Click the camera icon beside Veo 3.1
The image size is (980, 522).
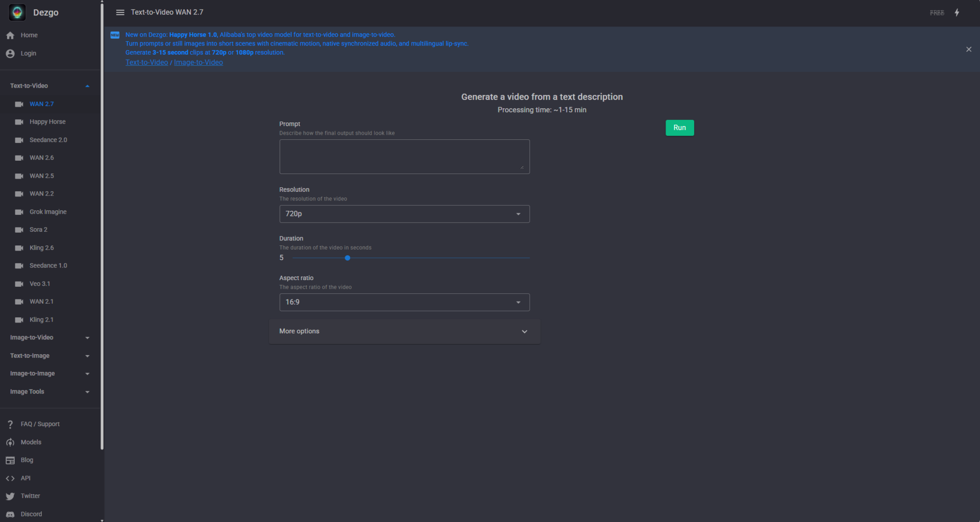(19, 284)
